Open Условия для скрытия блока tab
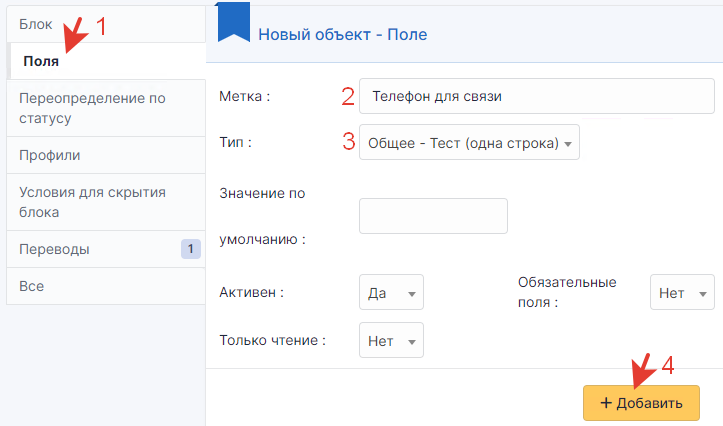723x426 pixels. [106, 202]
